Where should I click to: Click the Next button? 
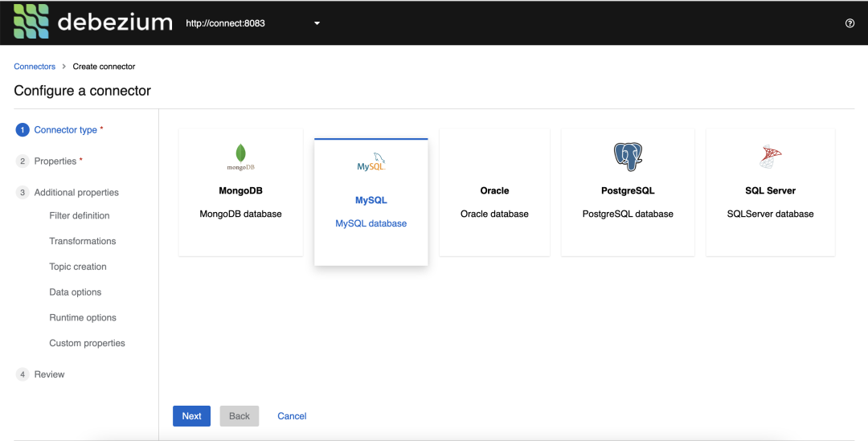click(191, 416)
